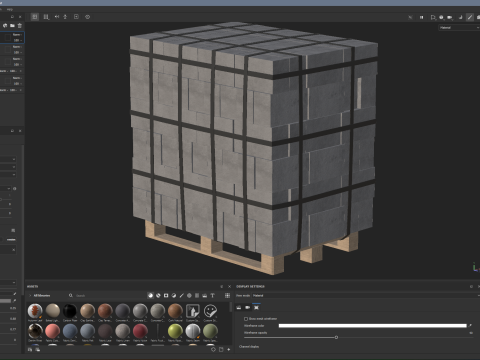
Task: Click the highlighted pencil icon at top right
Action: point(470,17)
